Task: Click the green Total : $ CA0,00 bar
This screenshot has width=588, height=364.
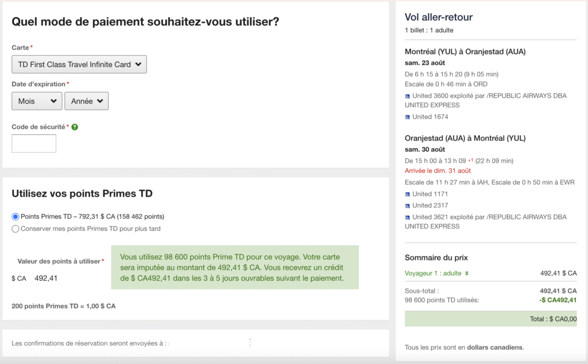Action: (490, 319)
